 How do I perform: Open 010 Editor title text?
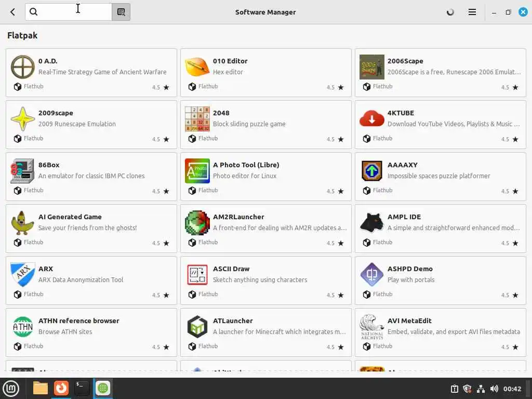230,61
